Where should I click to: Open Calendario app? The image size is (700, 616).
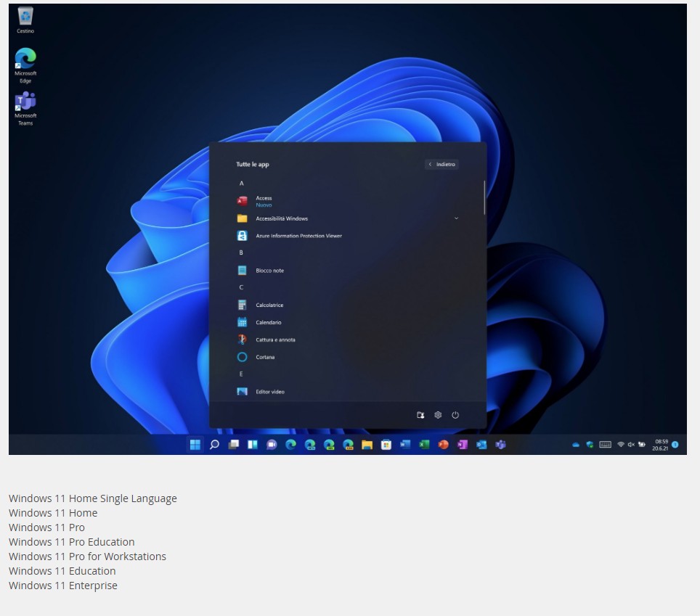[259, 322]
